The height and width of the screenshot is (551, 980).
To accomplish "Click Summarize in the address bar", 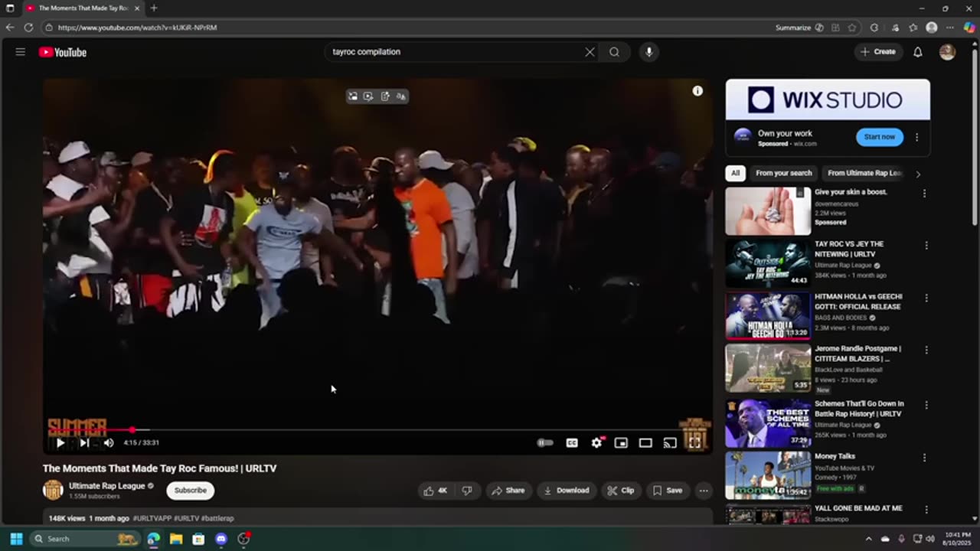I will (799, 28).
